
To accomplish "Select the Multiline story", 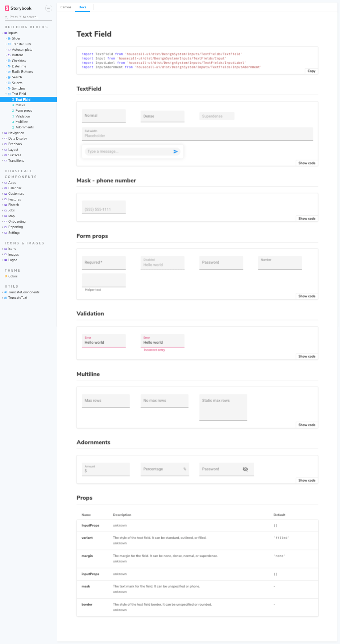I will click(x=22, y=122).
